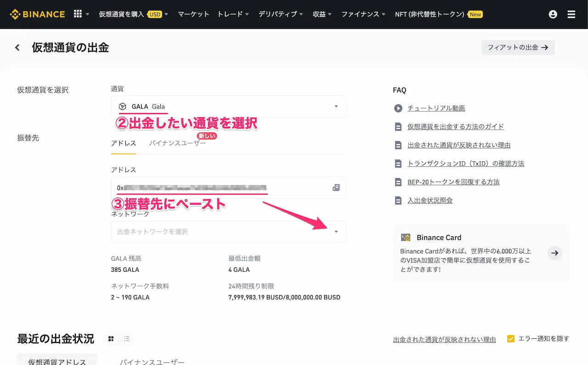This screenshot has height=365, width=588.
Task: Select the バイナンスユーザー tab under 振替先
Action: click(x=177, y=143)
